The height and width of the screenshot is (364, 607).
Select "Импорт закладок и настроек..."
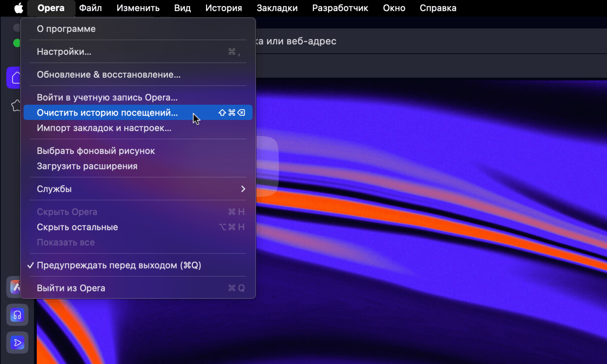pos(104,128)
